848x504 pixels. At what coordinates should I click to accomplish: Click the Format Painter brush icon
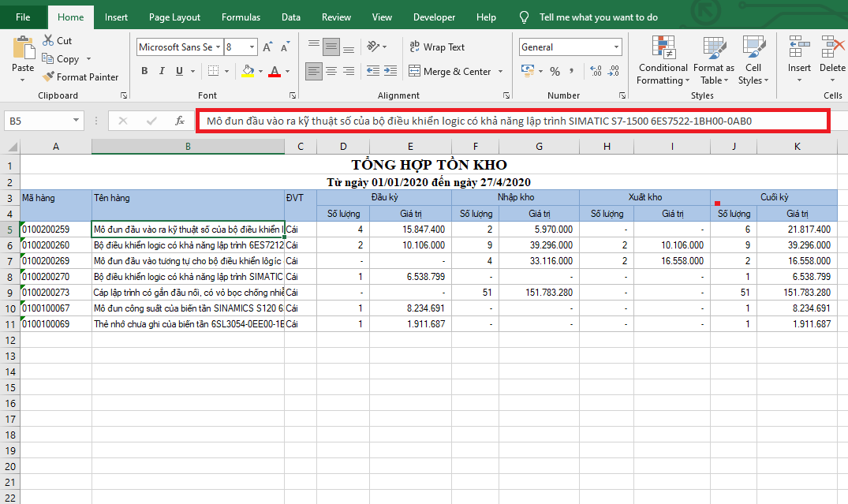pyautogui.click(x=48, y=77)
